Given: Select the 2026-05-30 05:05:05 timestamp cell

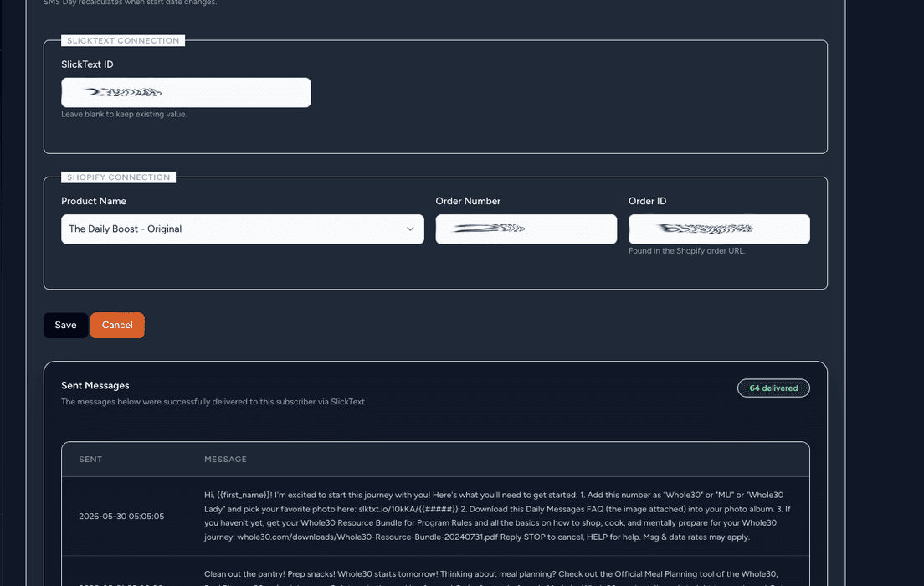Looking at the screenshot, I should (x=121, y=516).
